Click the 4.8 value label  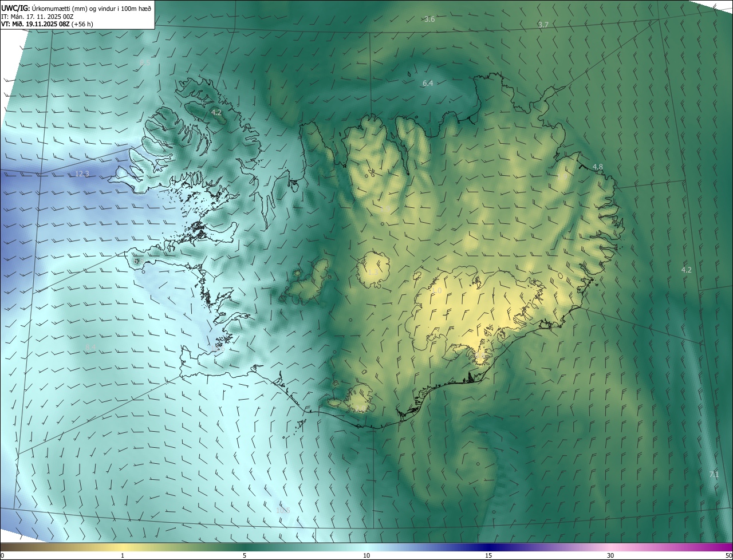pyautogui.click(x=597, y=167)
